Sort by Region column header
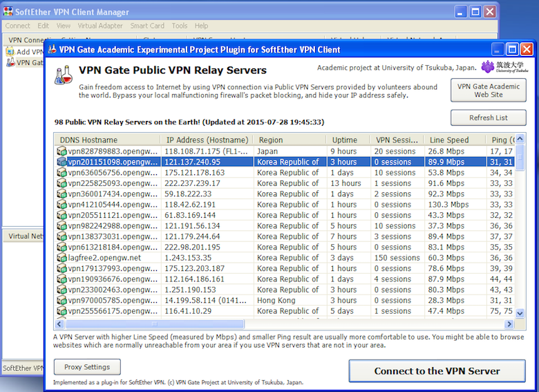 pos(290,140)
